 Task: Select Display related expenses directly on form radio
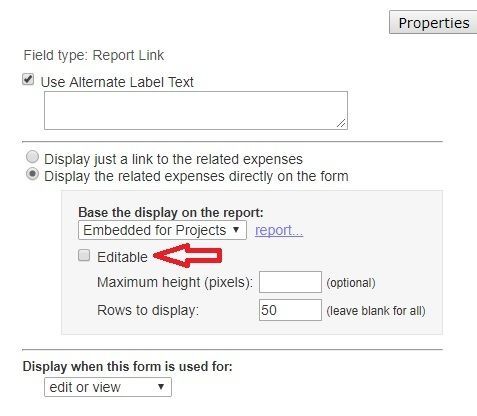pos(32,174)
